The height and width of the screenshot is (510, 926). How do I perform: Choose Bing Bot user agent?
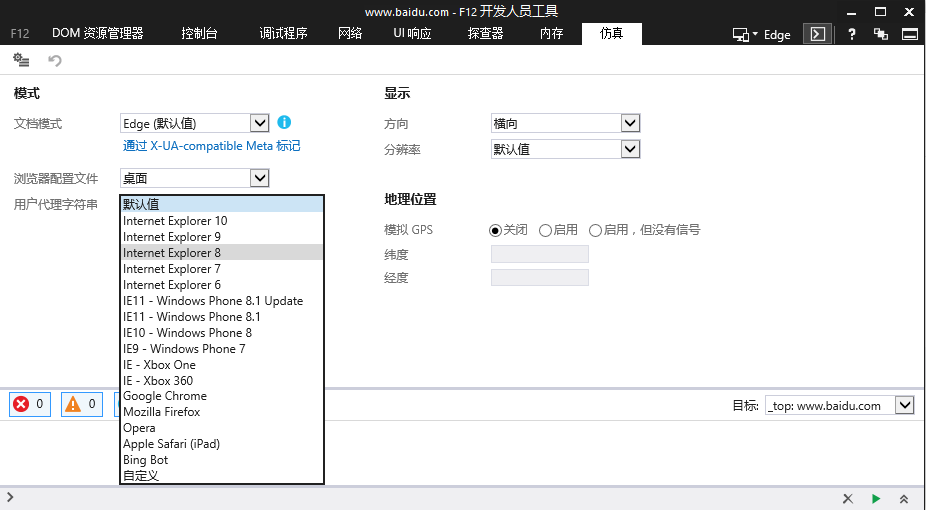[222, 460]
